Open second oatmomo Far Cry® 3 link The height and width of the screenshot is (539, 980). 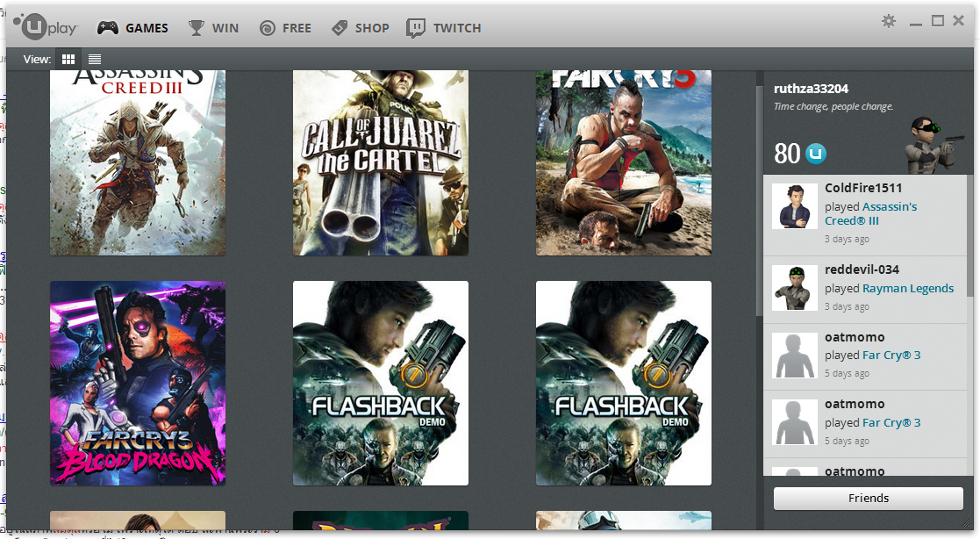click(891, 423)
